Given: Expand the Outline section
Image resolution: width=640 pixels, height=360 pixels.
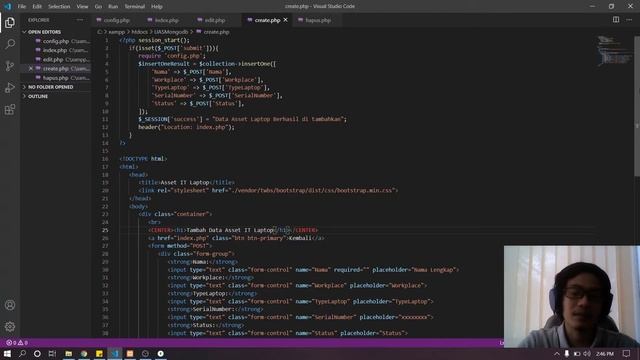Looking at the screenshot, I should coord(38,96).
